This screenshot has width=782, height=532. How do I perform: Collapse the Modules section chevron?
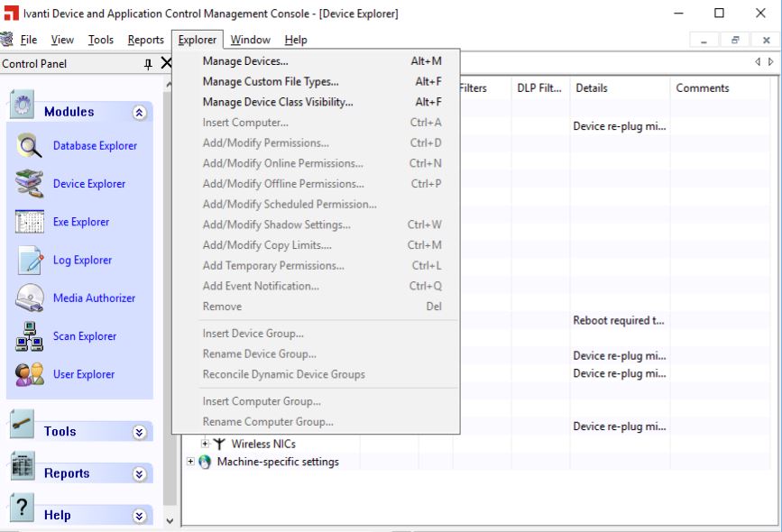coord(139,113)
